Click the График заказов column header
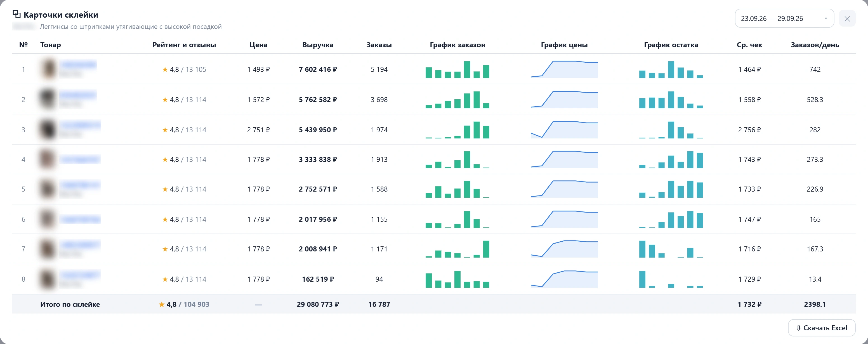The width and height of the screenshot is (868, 344). pos(457,45)
